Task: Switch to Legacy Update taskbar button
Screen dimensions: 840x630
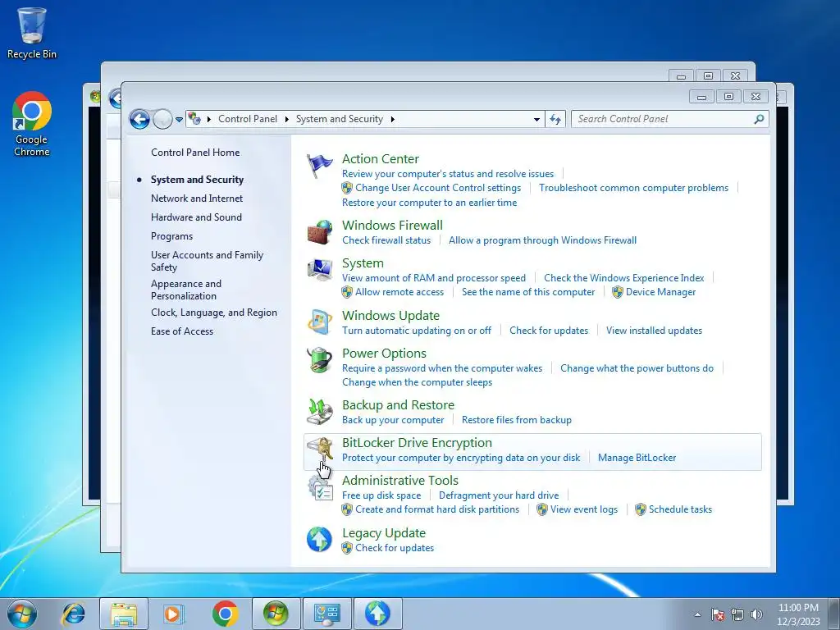Action: click(x=377, y=614)
